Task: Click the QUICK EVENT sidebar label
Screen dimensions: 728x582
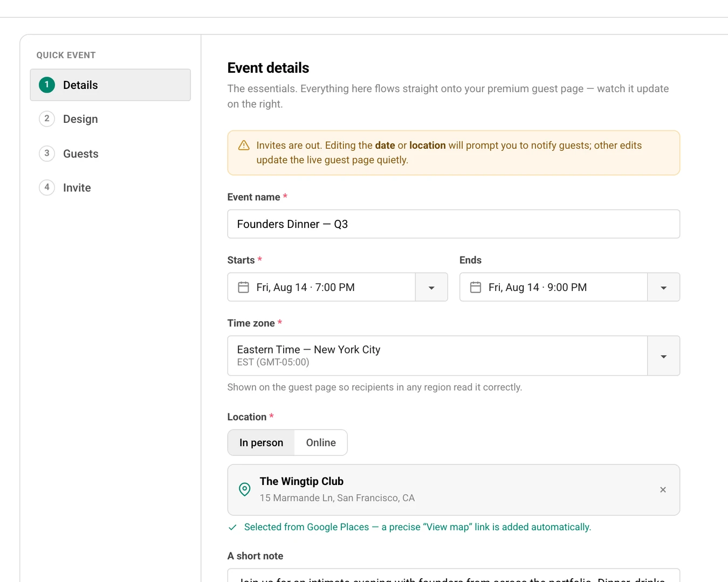Action: pos(66,55)
